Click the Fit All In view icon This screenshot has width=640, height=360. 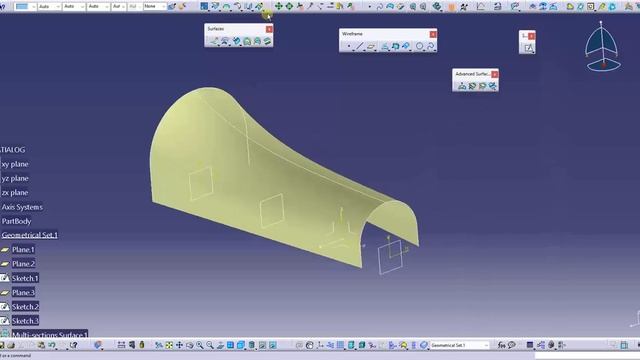tap(169, 345)
